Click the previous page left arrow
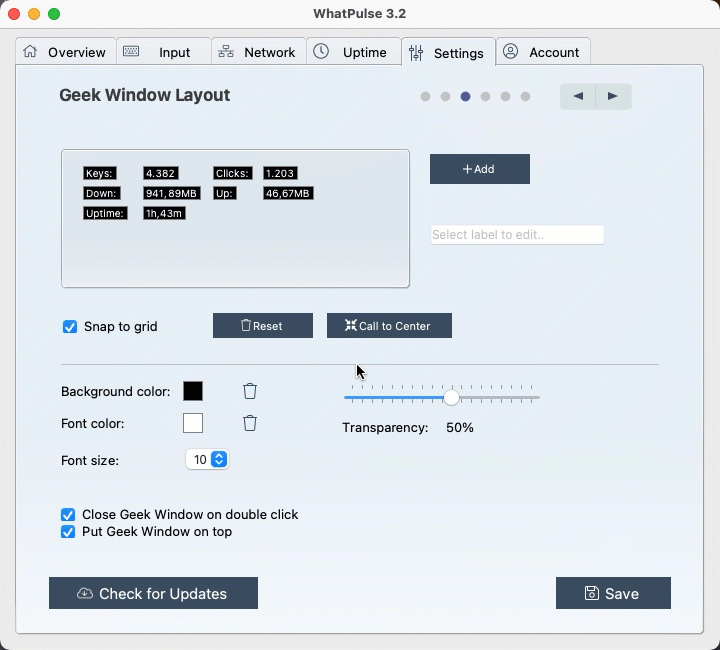Screen dimensions: 720x650 pos(578,96)
